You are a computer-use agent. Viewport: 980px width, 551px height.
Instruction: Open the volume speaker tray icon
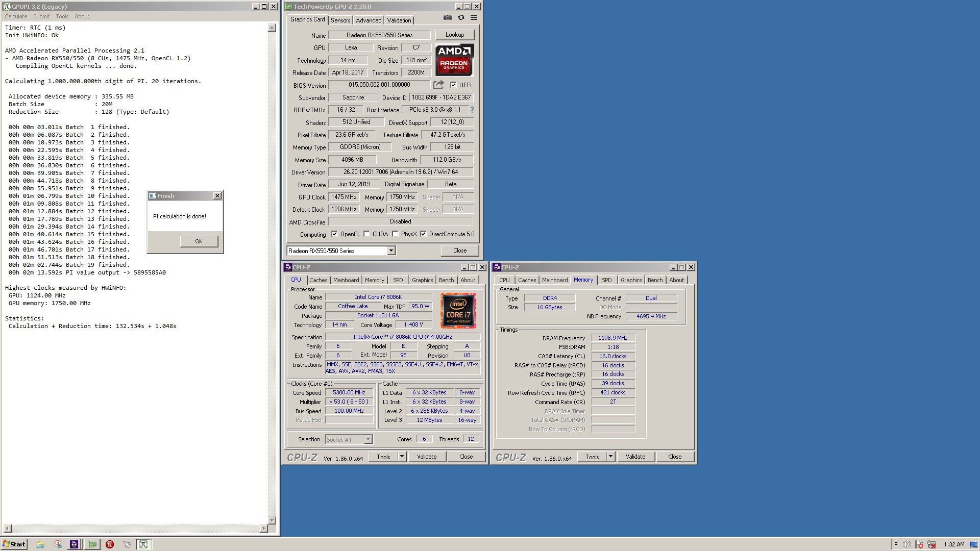[x=907, y=544]
